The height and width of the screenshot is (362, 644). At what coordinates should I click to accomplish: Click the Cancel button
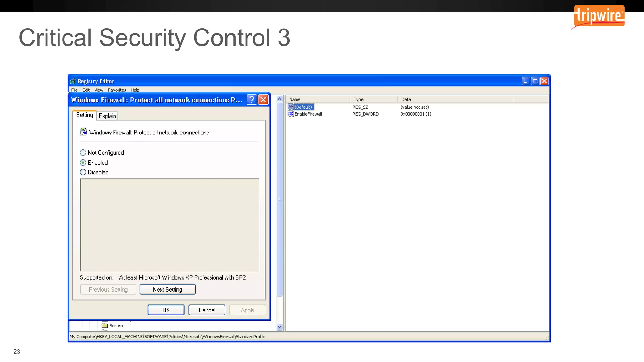(x=207, y=310)
